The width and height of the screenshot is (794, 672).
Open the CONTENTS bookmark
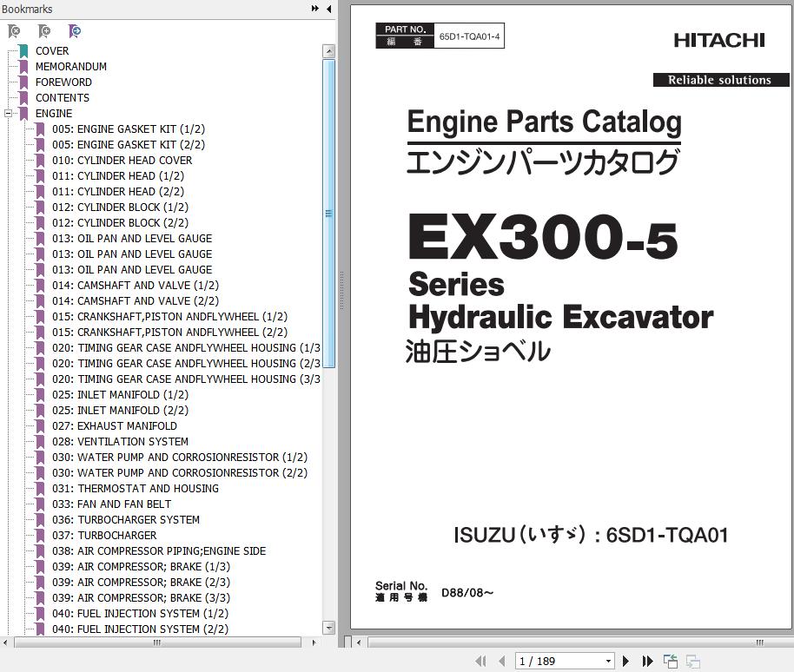pos(63,98)
